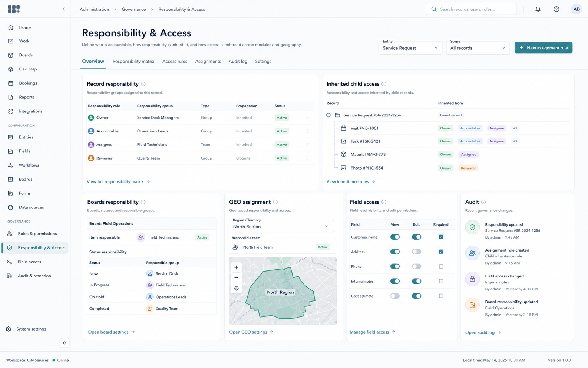Select Material #MAT-778 child record

click(x=368, y=154)
